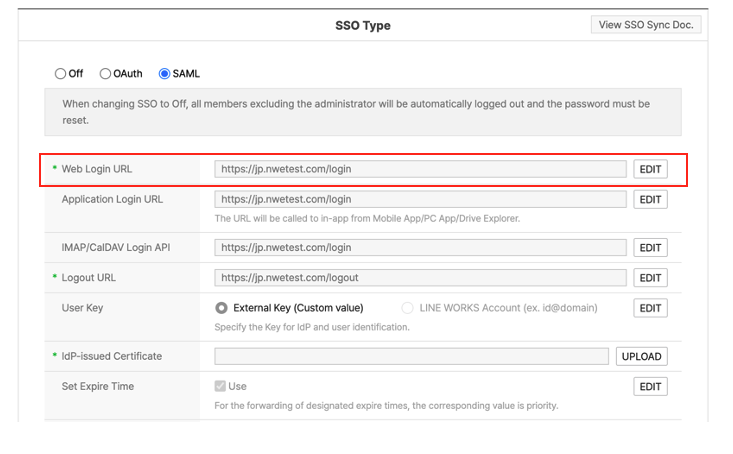Upload the IdP-issued Certificate
The width and height of the screenshot is (733, 454).
coord(641,356)
